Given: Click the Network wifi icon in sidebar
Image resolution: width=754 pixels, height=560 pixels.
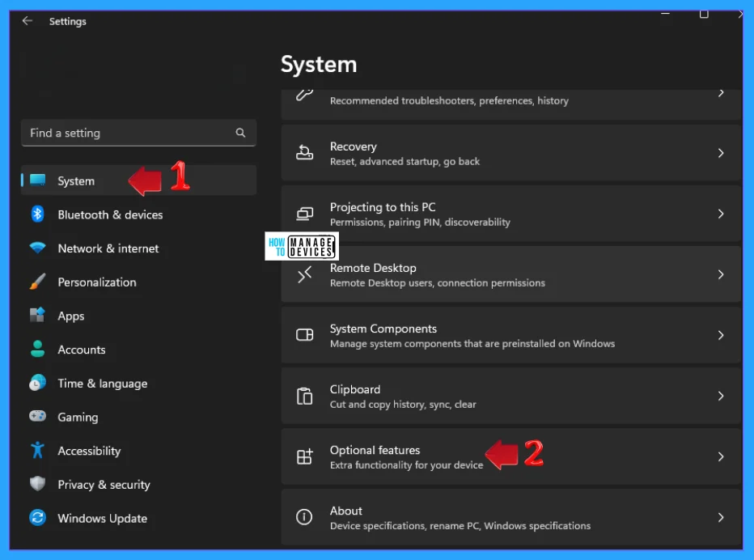Looking at the screenshot, I should 37,248.
